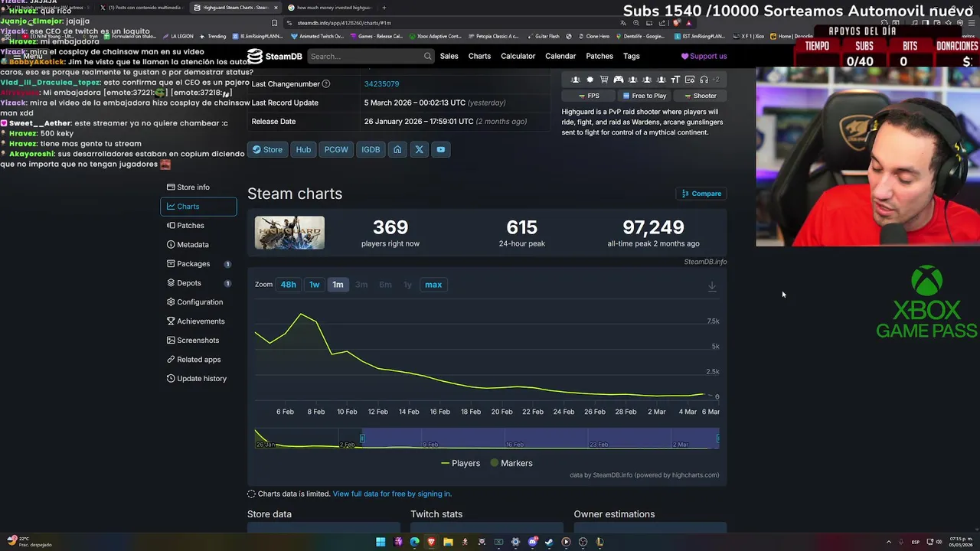The image size is (980, 551).
Task: Open the SteamDB home logo
Action: pyautogui.click(x=274, y=56)
